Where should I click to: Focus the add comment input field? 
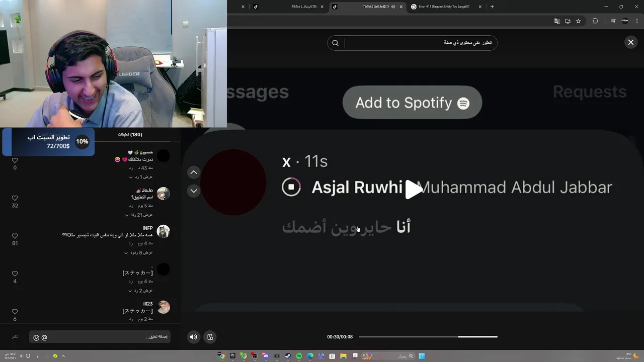(x=100, y=337)
